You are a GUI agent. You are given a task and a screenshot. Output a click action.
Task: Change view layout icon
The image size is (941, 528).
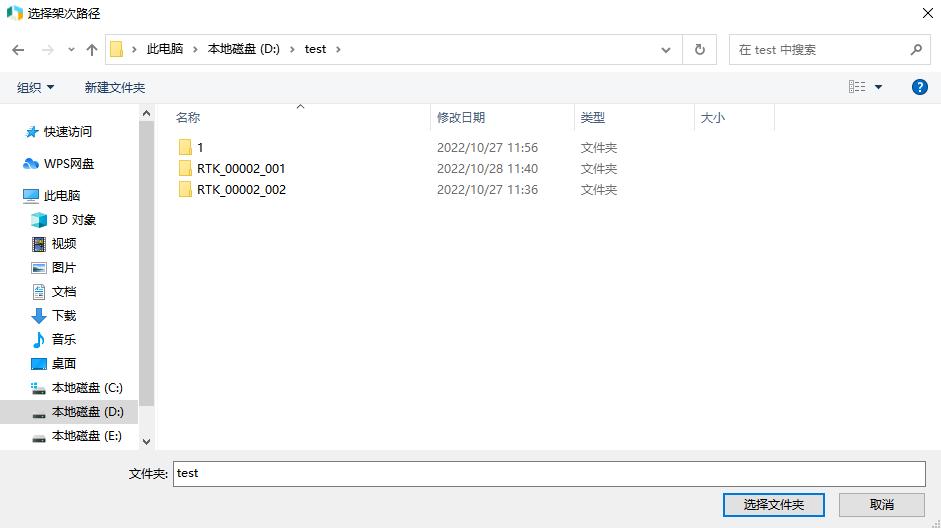pyautogui.click(x=857, y=87)
